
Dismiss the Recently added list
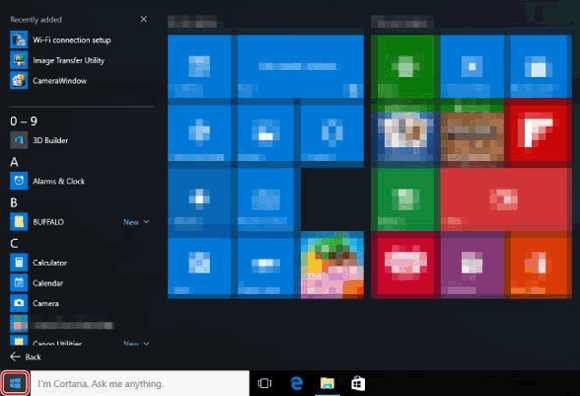(x=144, y=19)
